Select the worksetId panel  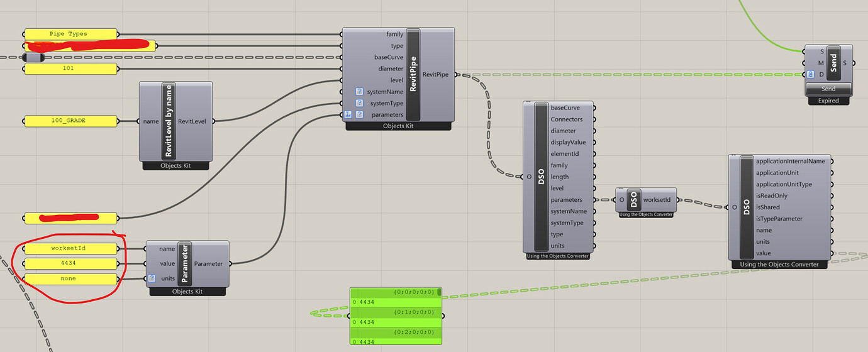click(70, 248)
